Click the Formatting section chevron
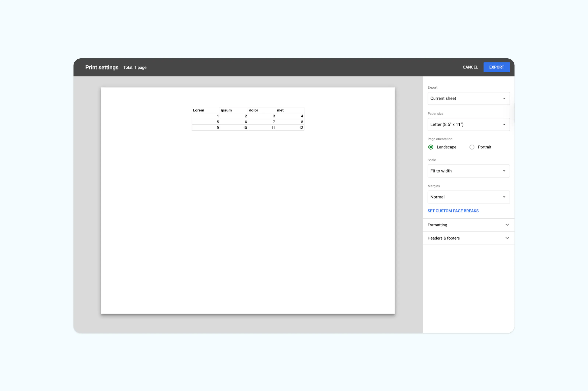This screenshot has width=588, height=391. pyautogui.click(x=507, y=225)
